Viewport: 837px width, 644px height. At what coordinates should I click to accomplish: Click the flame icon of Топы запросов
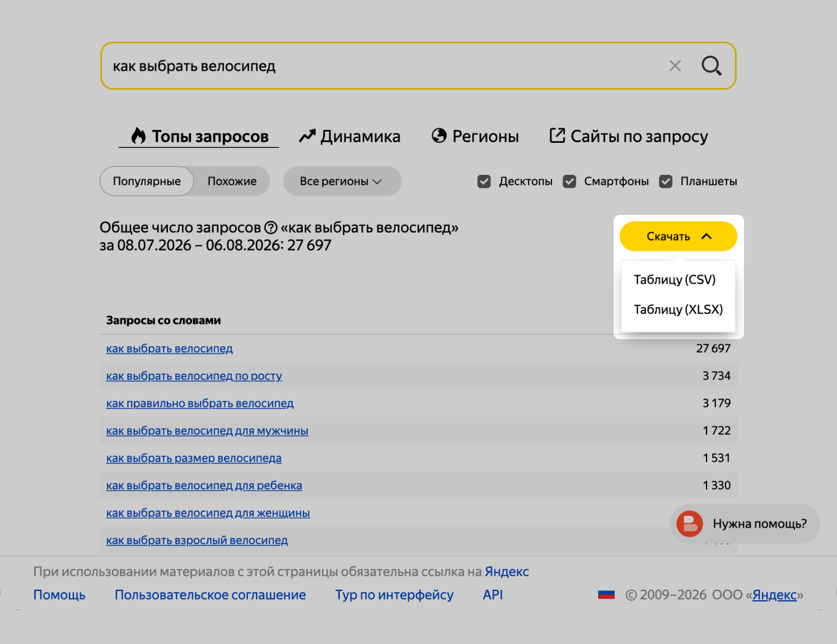pyautogui.click(x=138, y=136)
